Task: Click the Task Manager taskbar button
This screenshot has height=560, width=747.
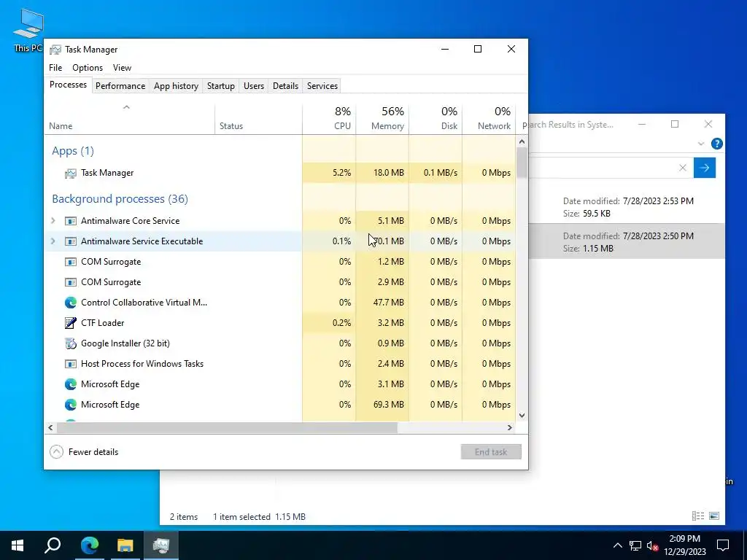Action: click(x=161, y=545)
